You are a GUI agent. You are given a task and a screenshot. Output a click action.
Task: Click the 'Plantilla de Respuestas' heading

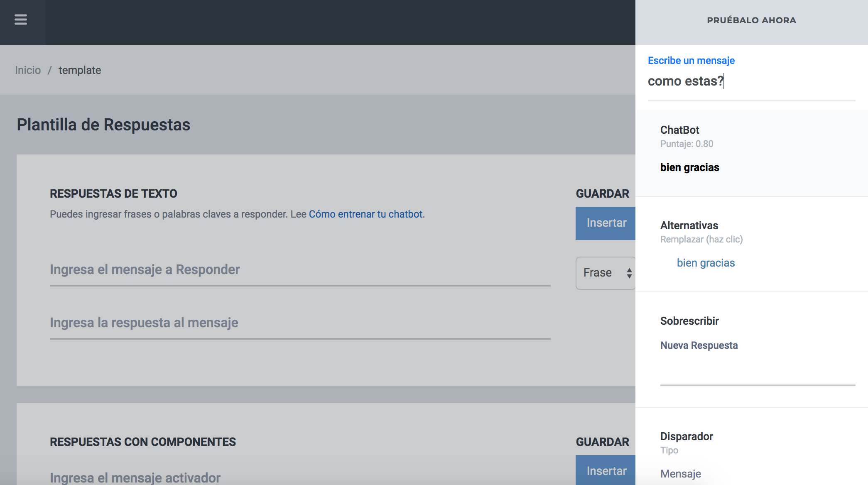tap(103, 125)
